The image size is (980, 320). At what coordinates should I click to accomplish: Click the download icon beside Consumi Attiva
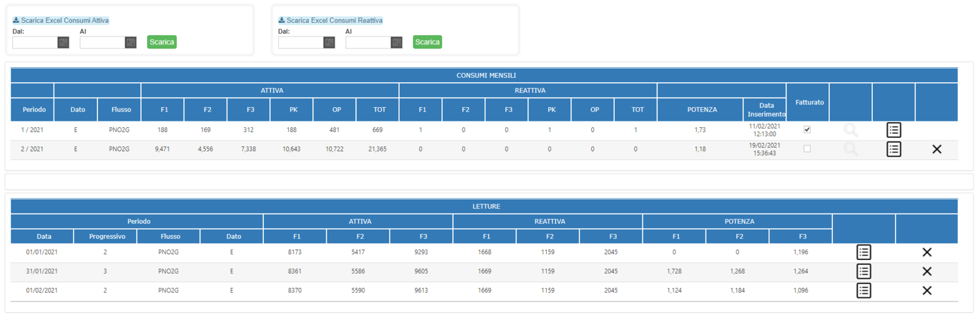(x=16, y=20)
